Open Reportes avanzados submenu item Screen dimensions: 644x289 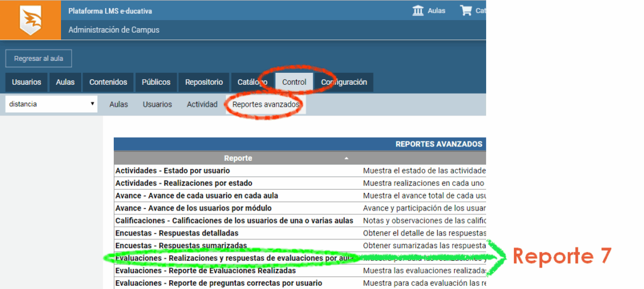[265, 104]
